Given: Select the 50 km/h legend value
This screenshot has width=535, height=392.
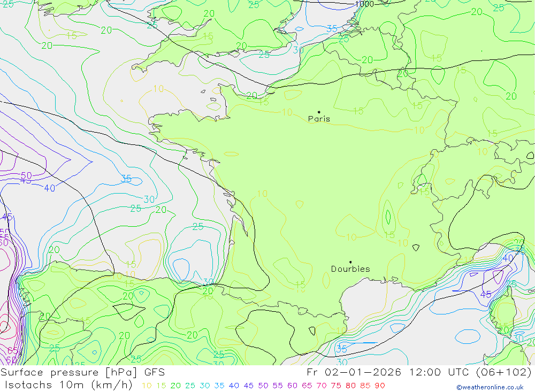Looking at the screenshot, I should coord(263,386).
